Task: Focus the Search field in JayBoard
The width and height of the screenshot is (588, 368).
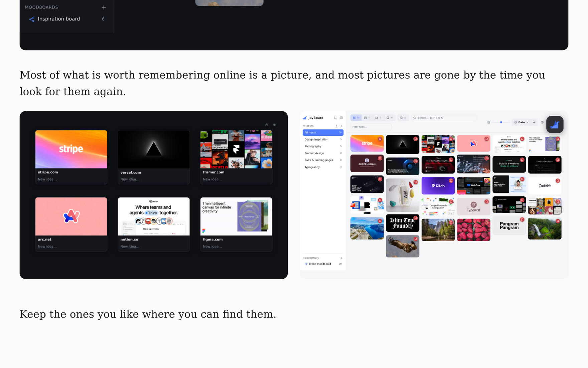Action: [444, 118]
